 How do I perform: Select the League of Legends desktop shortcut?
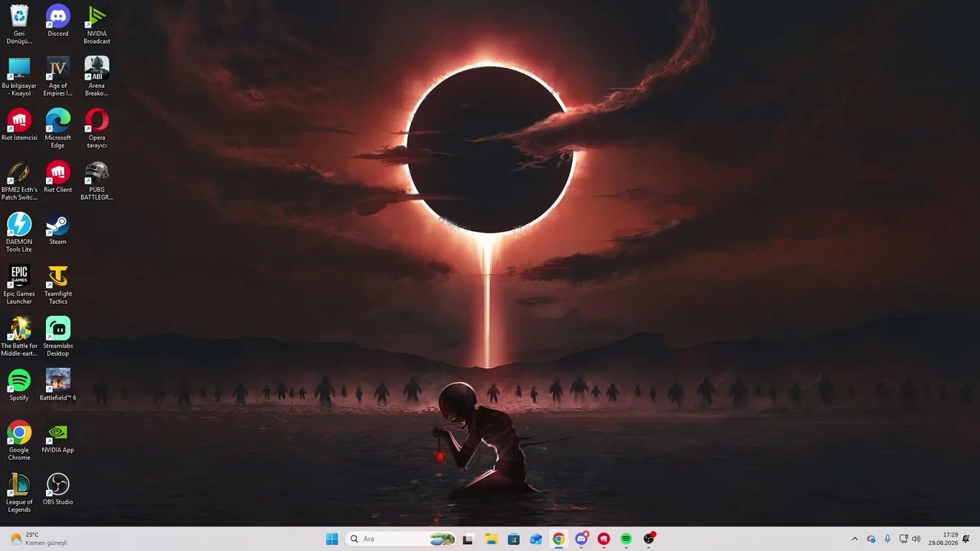tap(19, 493)
